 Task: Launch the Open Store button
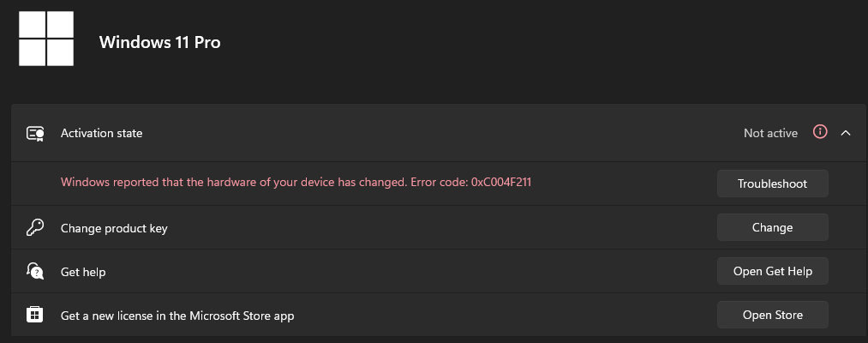pos(772,315)
